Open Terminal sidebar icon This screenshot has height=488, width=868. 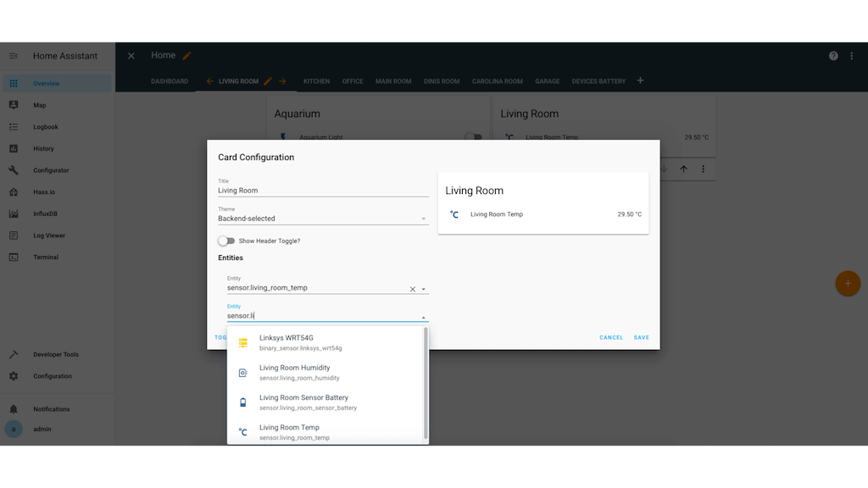pyautogui.click(x=14, y=258)
